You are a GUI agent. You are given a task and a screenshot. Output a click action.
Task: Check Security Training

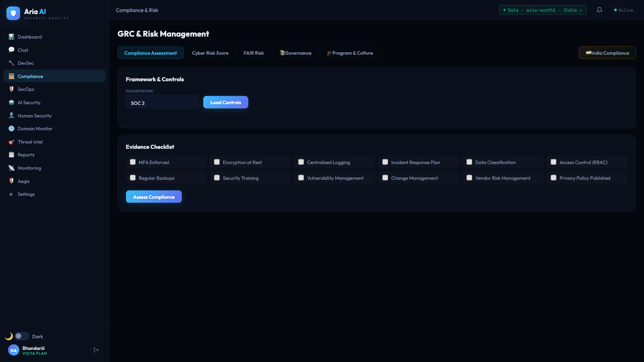coord(217,178)
